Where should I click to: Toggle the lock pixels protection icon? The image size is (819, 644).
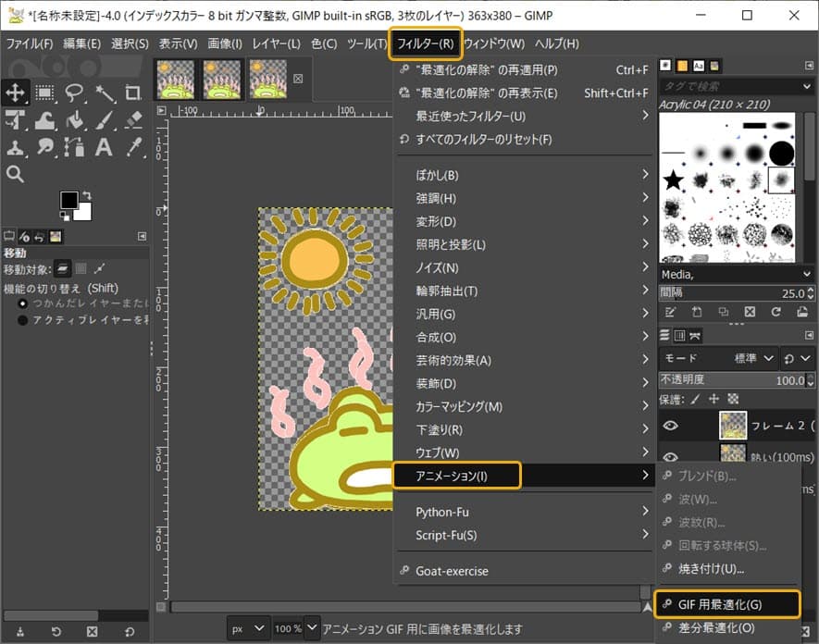point(694,399)
